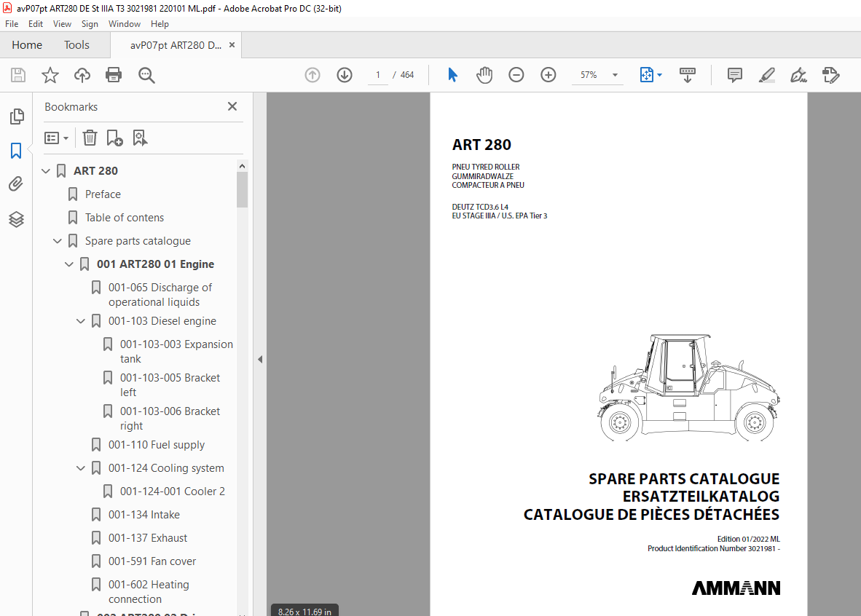Activate the Hand pan tool
Screen dimensions: 861x616
tap(484, 75)
